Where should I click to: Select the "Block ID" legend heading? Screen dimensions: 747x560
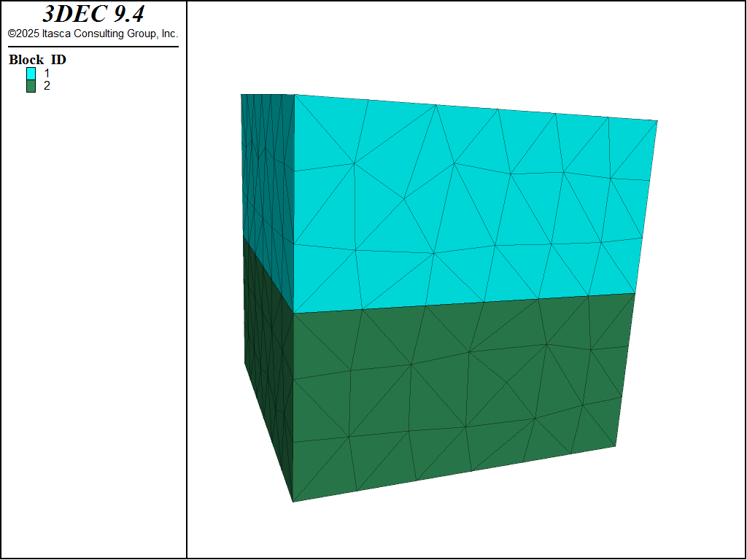[37, 60]
